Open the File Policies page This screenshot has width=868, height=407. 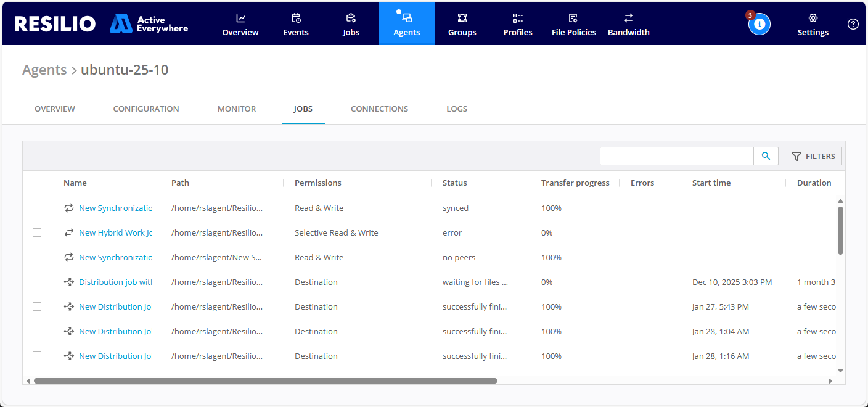point(573,24)
